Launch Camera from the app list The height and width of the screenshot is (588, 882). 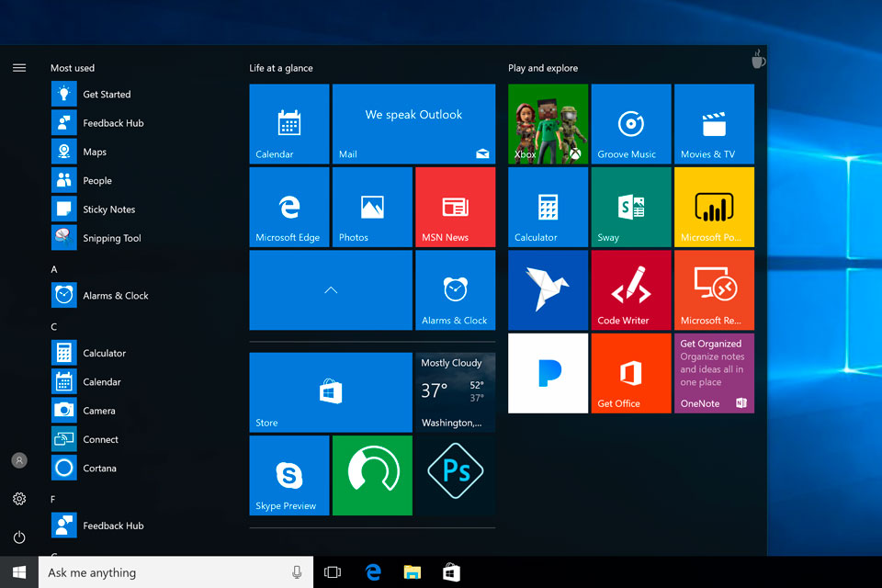tap(84, 410)
